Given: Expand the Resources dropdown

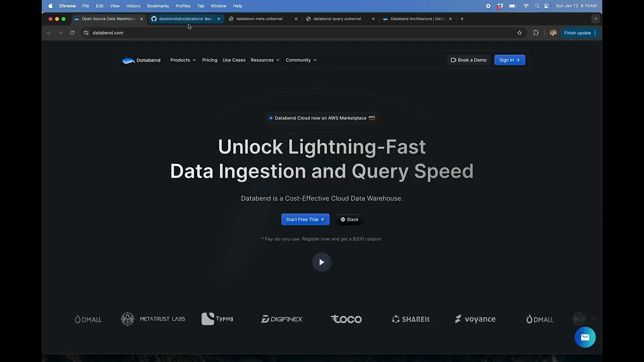Looking at the screenshot, I should click(265, 60).
